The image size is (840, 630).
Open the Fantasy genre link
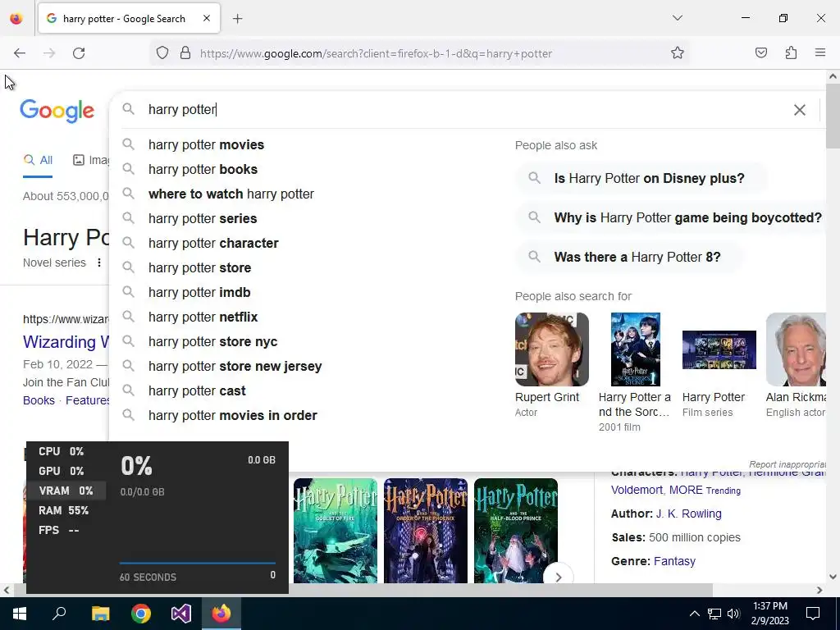(x=674, y=561)
